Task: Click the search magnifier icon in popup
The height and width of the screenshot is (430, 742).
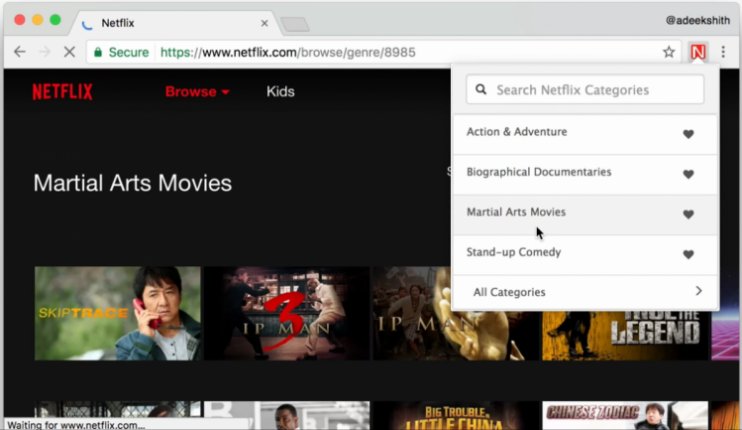Action: point(481,89)
